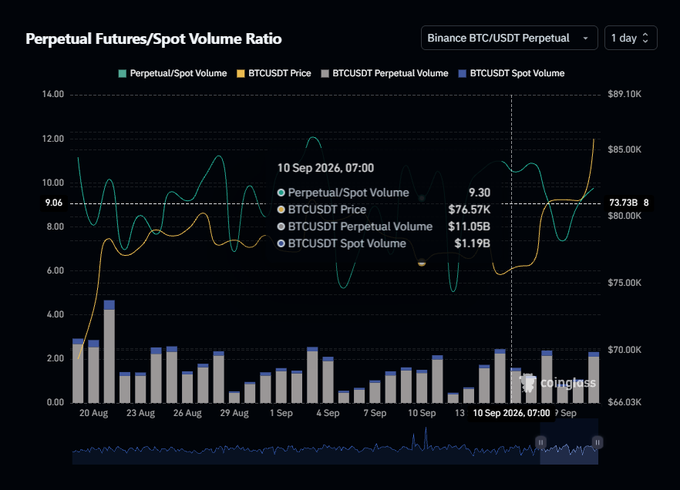
Task: Click the '20 Aug' axis label
Action: 94,413
